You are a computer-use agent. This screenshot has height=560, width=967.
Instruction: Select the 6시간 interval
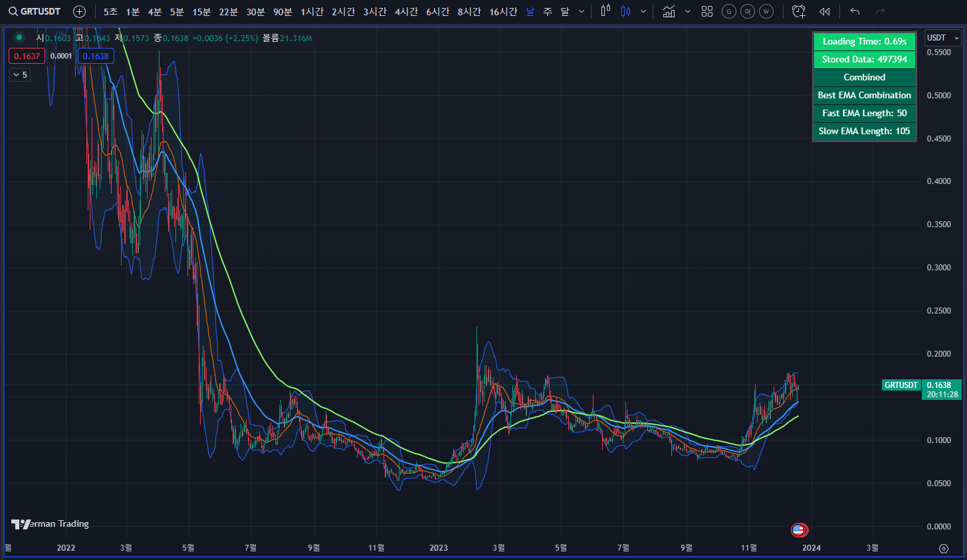(437, 11)
